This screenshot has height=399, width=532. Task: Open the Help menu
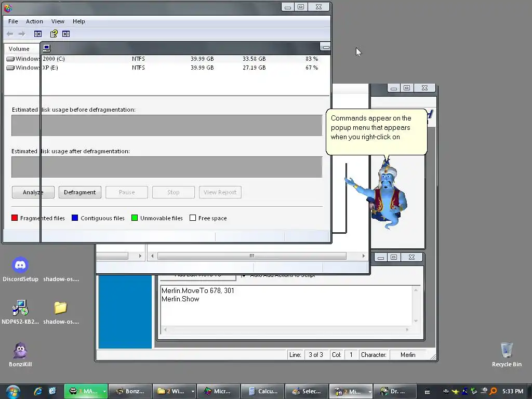pyautogui.click(x=79, y=21)
